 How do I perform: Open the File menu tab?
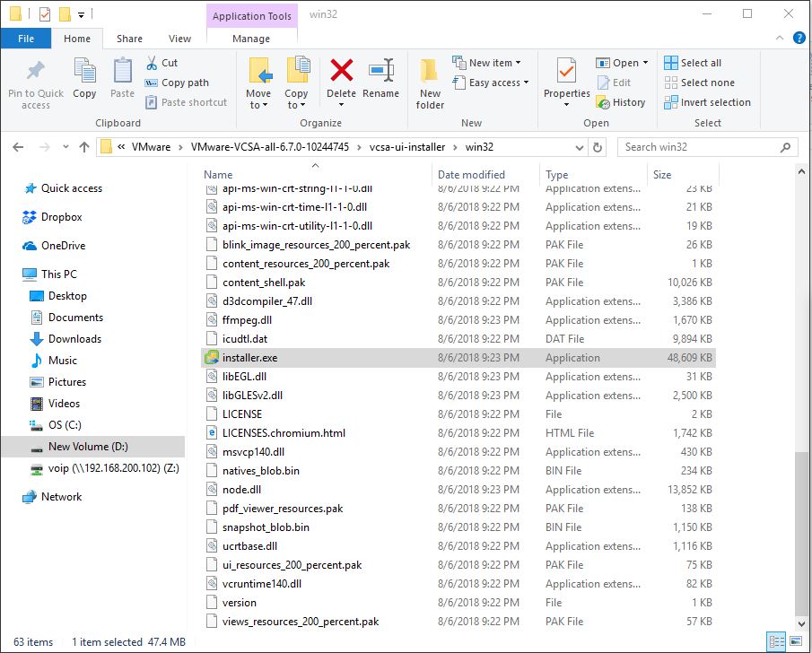click(26, 39)
